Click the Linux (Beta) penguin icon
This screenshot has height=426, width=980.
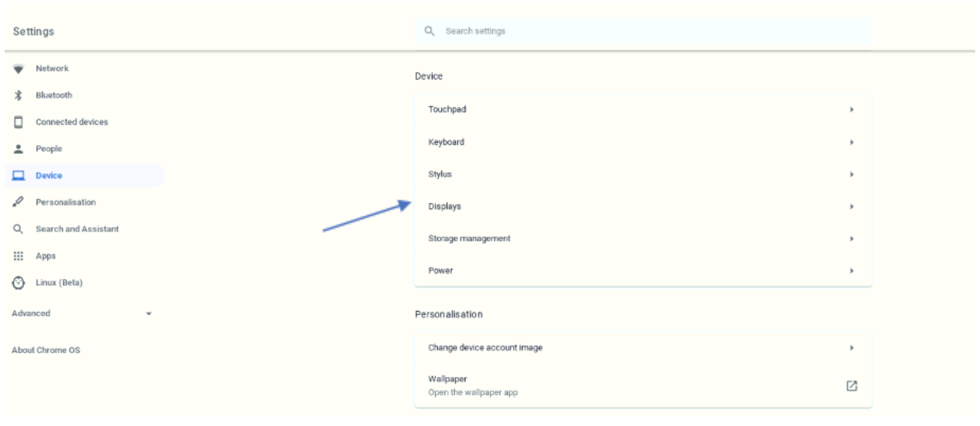pyautogui.click(x=18, y=283)
